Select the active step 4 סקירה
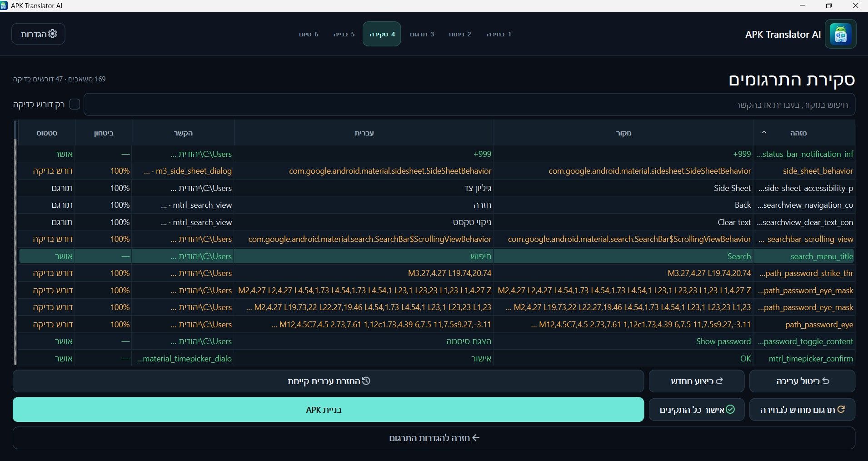This screenshot has width=868, height=461. point(382,34)
